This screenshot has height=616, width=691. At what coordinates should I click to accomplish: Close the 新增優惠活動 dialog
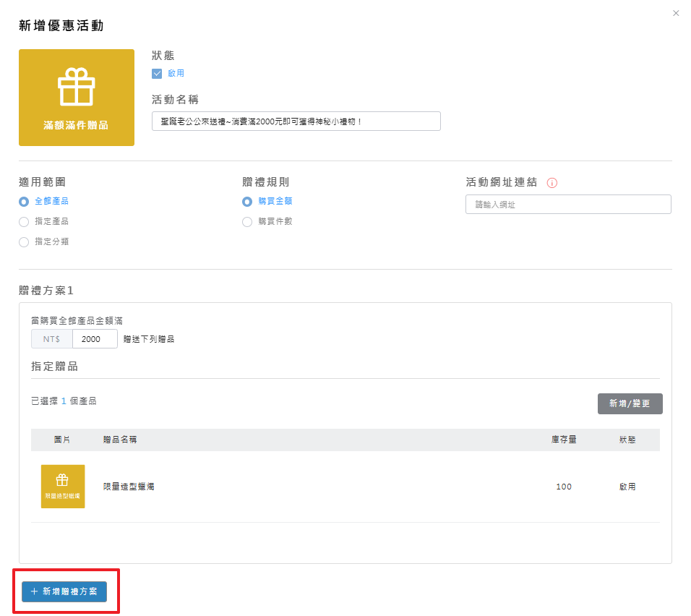(x=676, y=13)
